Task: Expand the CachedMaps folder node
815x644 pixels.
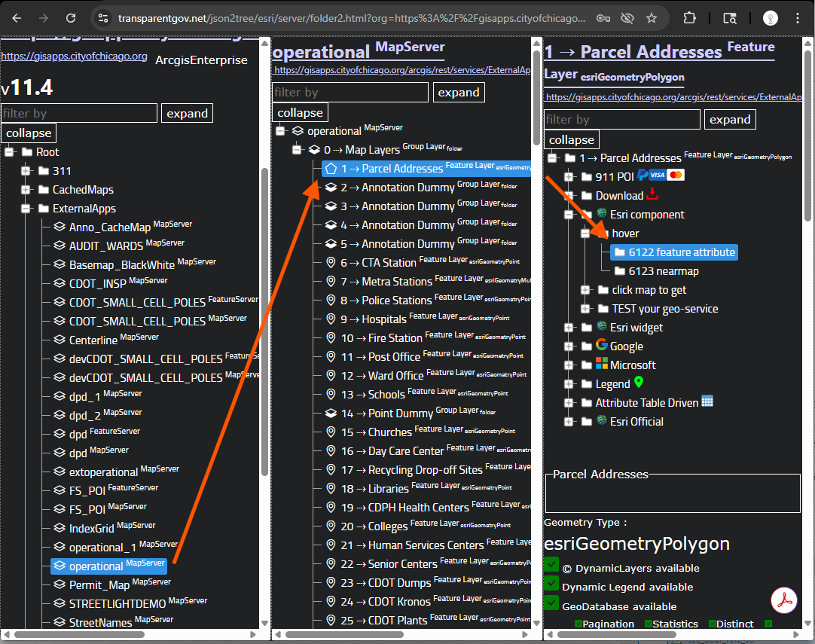Action: coord(26,190)
